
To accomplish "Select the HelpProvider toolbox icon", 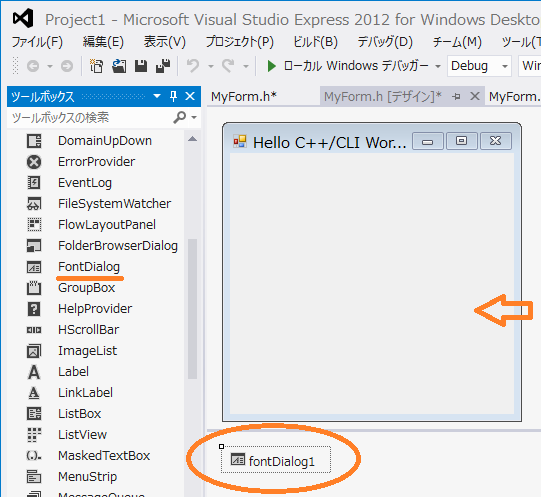I will tap(34, 309).
